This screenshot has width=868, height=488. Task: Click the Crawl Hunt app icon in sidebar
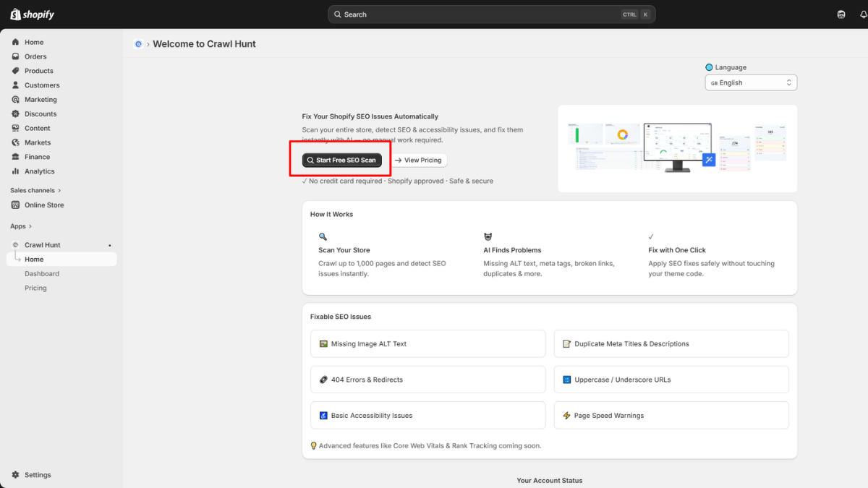[x=15, y=245]
